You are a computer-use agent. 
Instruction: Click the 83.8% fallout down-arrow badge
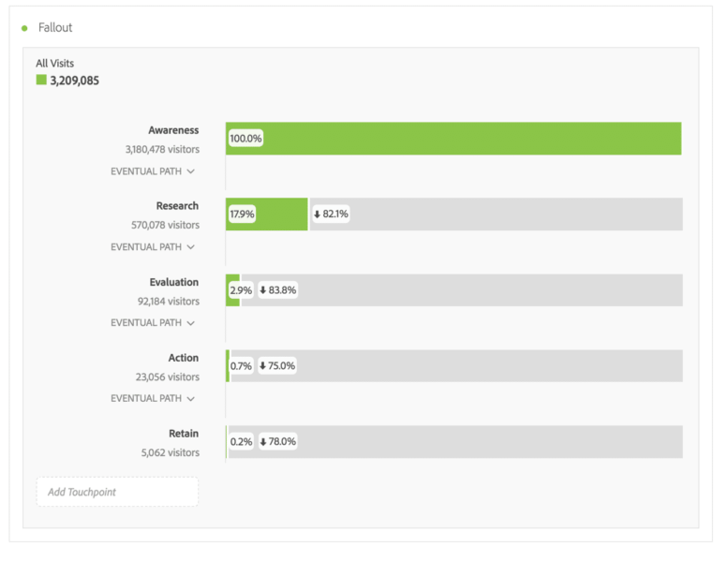(277, 290)
